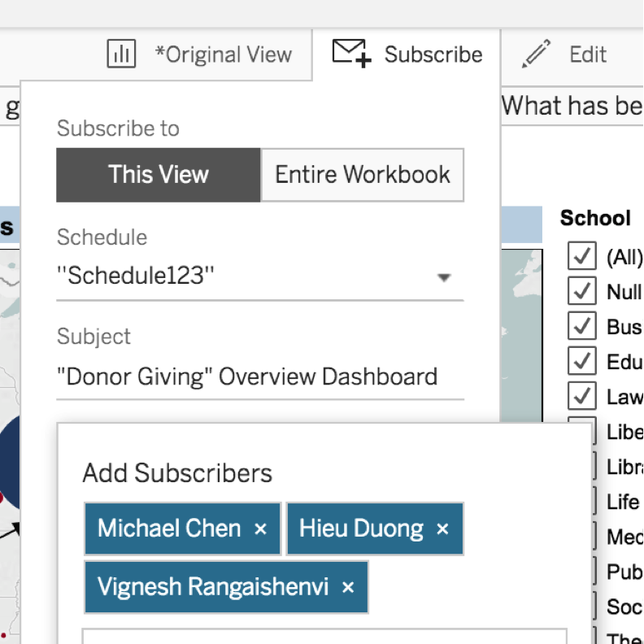Select the This View option

[159, 175]
